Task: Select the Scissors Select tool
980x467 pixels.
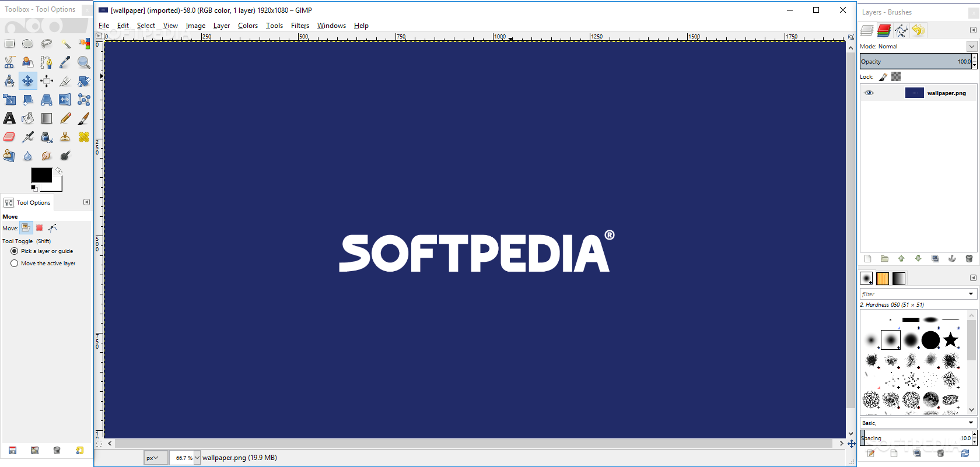Action: pyautogui.click(x=9, y=62)
